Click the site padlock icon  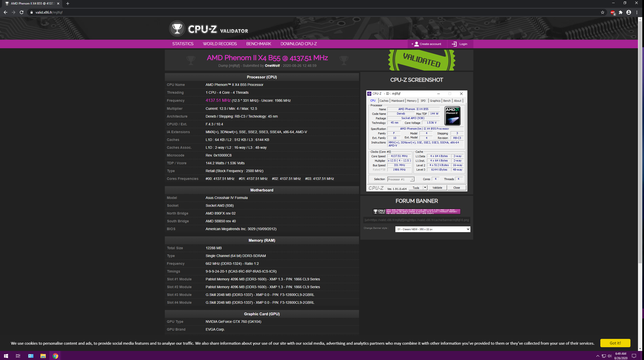coord(31,12)
